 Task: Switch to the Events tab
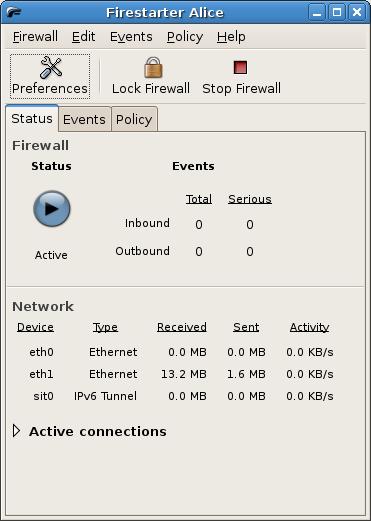point(84,119)
